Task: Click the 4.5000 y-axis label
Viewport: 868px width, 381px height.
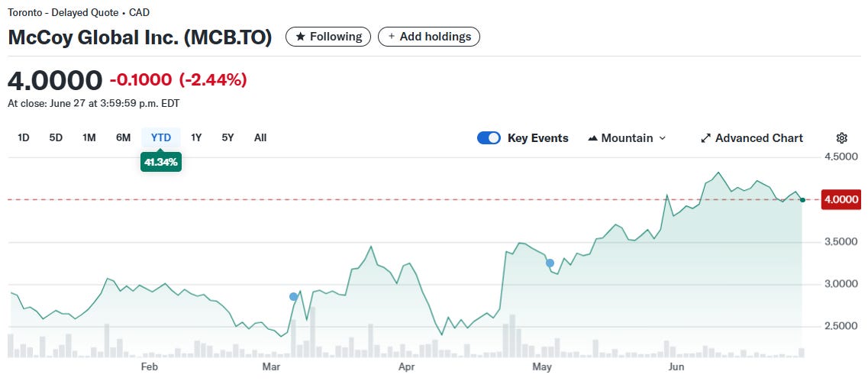Action: (840, 157)
